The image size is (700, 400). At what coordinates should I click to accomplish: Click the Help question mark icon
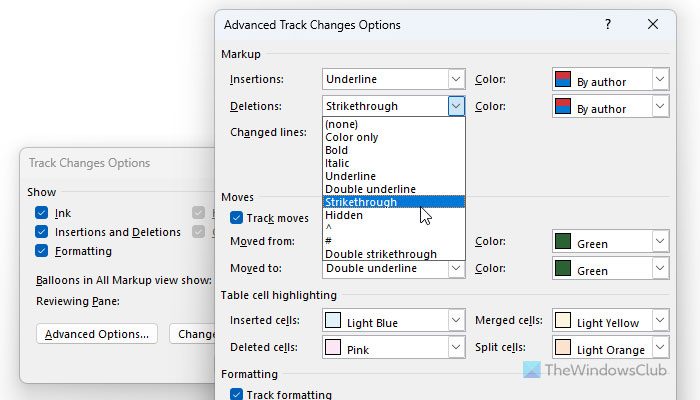[x=607, y=24]
